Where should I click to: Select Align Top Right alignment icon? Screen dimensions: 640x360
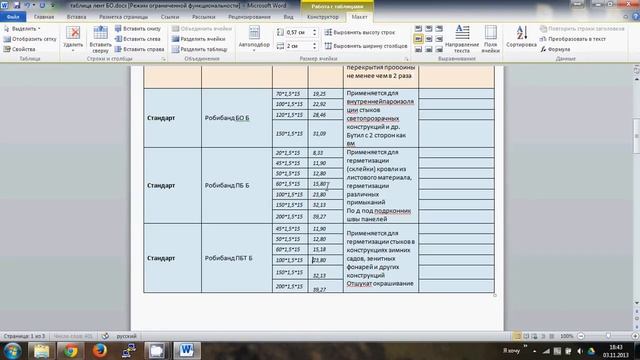pyautogui.click(x=439, y=29)
